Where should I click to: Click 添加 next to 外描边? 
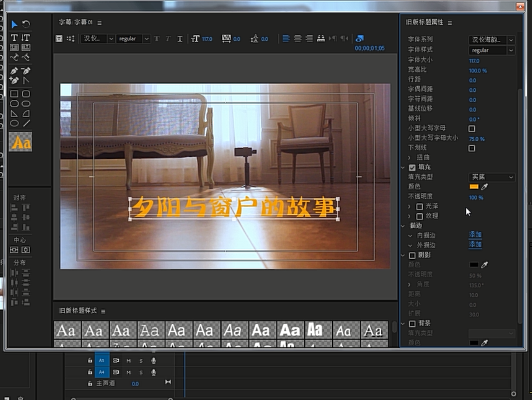click(x=475, y=245)
